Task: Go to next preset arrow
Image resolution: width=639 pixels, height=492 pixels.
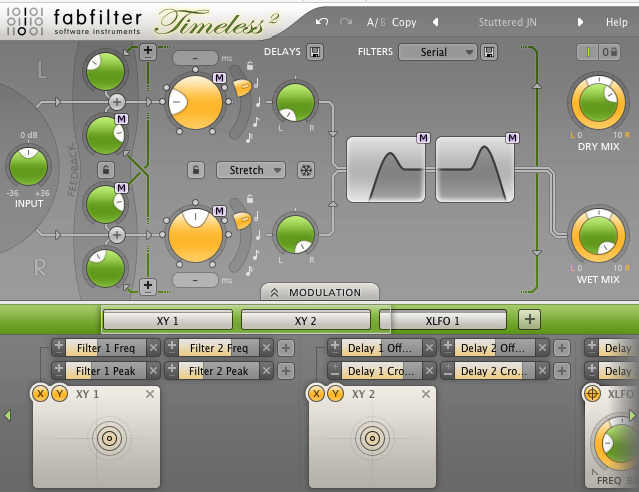Action: click(x=580, y=22)
